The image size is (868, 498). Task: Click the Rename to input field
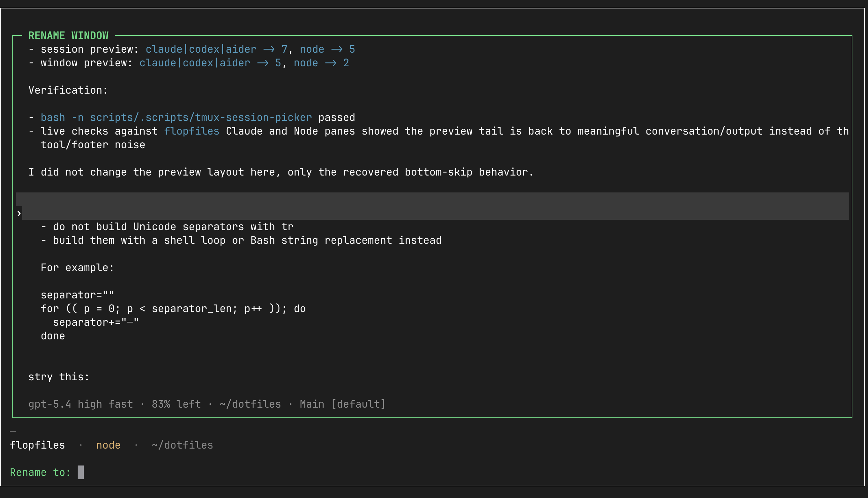[x=81, y=472]
